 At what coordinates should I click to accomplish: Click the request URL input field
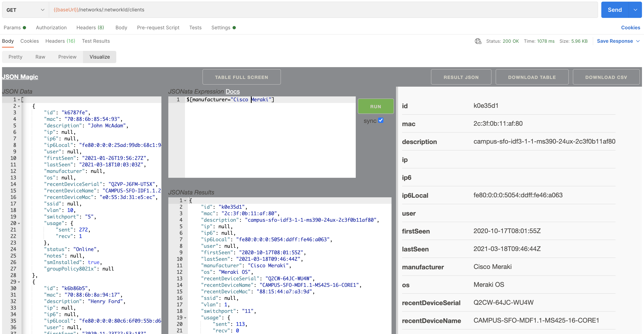tap(323, 10)
